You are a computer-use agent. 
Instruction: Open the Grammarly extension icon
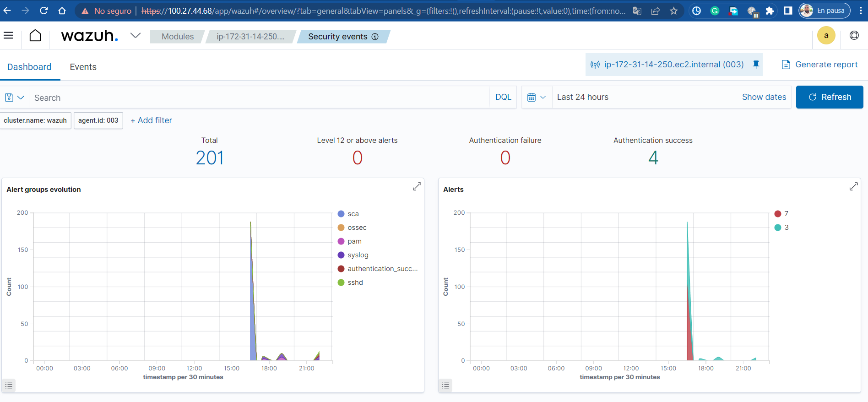pyautogui.click(x=715, y=11)
